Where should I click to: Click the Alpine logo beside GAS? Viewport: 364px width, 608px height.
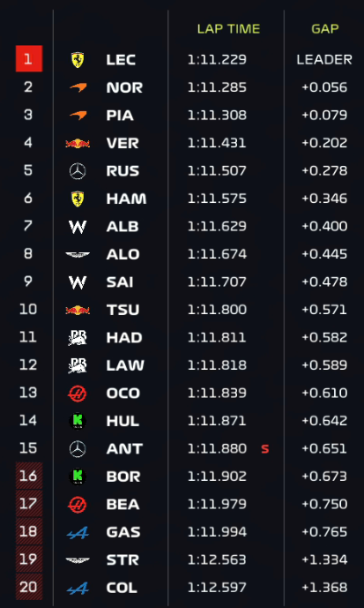click(78, 532)
